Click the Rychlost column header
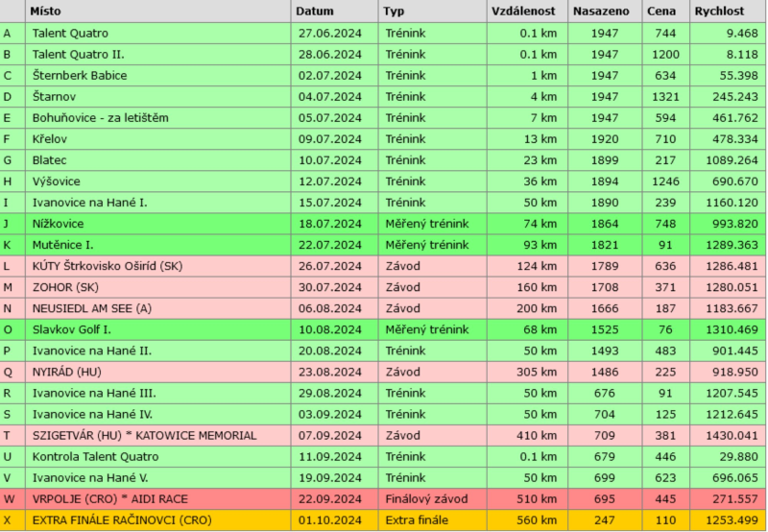The image size is (768, 532). (719, 12)
